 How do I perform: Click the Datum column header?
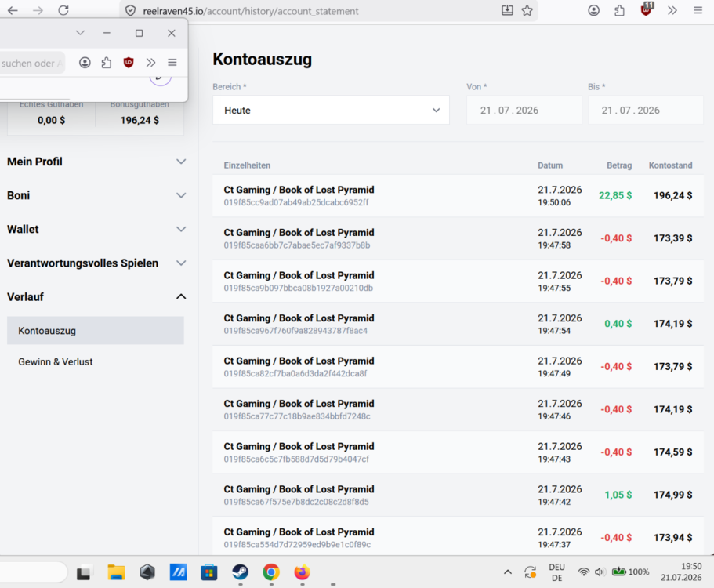[x=550, y=165]
